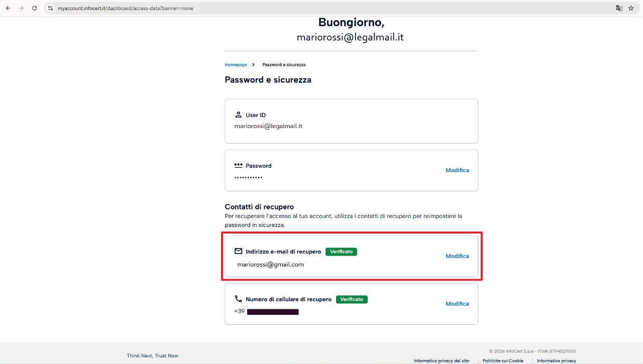Click the Password asterisks icon
This screenshot has height=364, width=643.
239,165
